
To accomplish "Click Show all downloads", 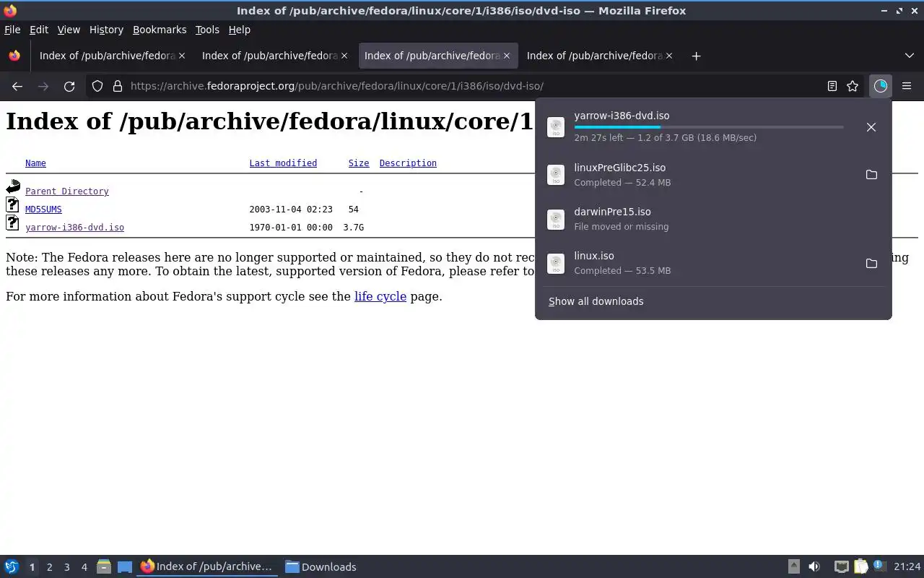I will coord(596,301).
